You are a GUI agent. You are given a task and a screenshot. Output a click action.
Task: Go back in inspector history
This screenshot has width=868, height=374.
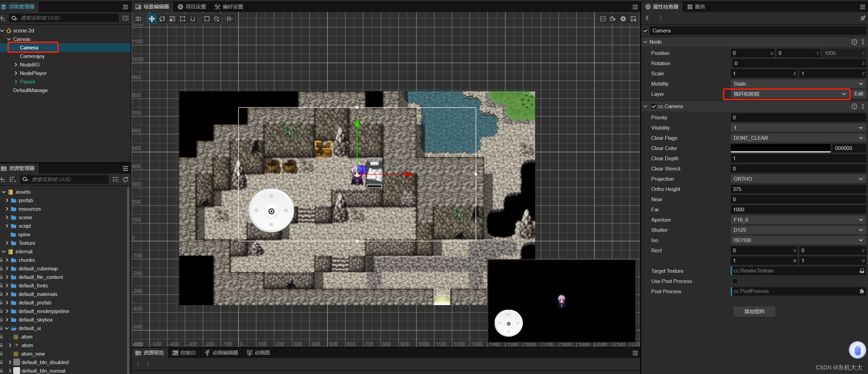(647, 18)
